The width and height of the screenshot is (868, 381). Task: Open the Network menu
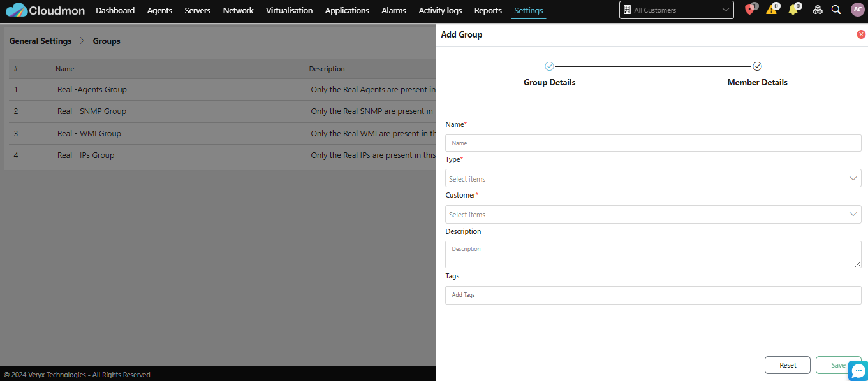coord(239,10)
